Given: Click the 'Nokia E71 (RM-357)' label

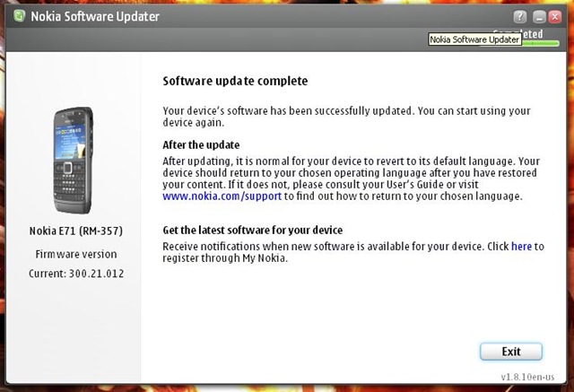Looking at the screenshot, I should [76, 231].
